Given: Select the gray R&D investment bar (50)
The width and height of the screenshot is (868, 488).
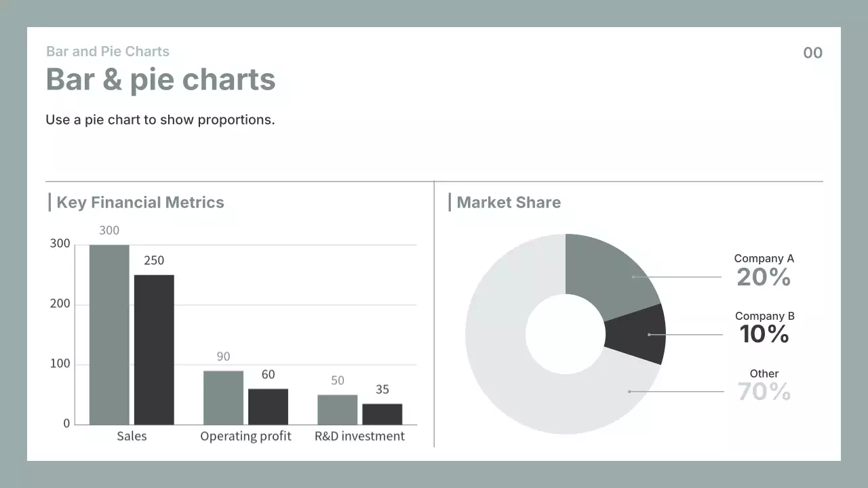Looking at the screenshot, I should click(x=337, y=409).
